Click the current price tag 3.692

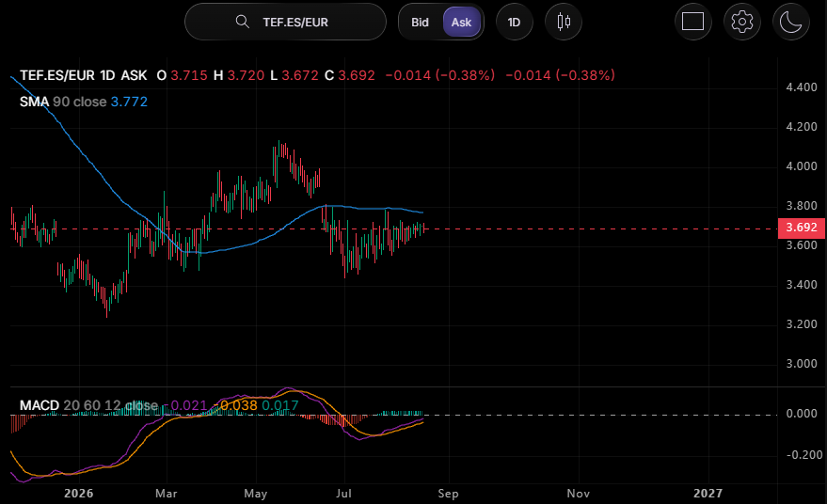(802, 228)
